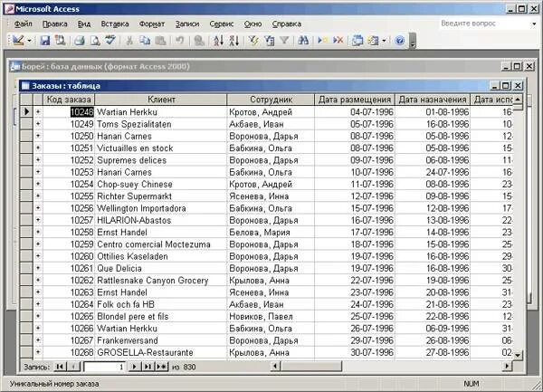The image size is (543, 392).
Task: Expand subdatasheet for order 10260
Action: click(x=38, y=256)
